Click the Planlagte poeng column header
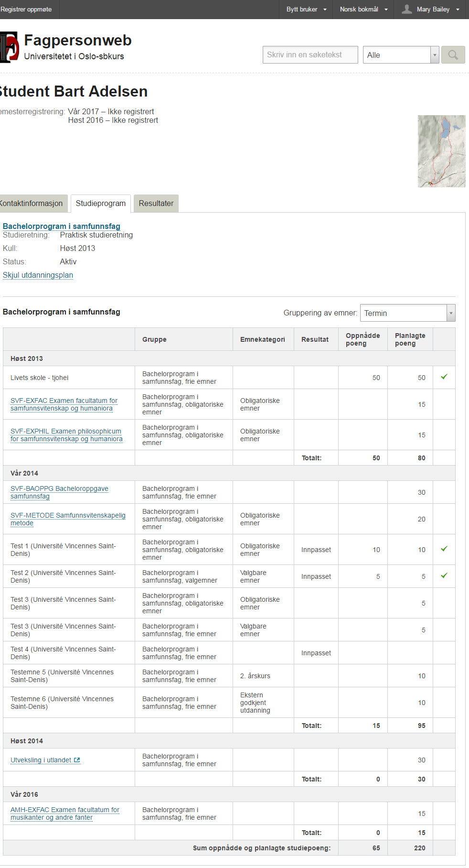 (410, 339)
